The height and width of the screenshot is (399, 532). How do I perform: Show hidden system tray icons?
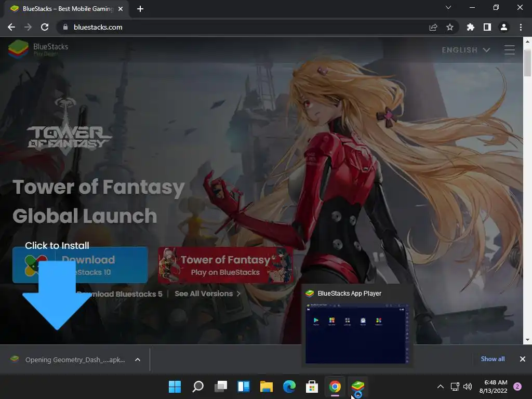(x=441, y=387)
